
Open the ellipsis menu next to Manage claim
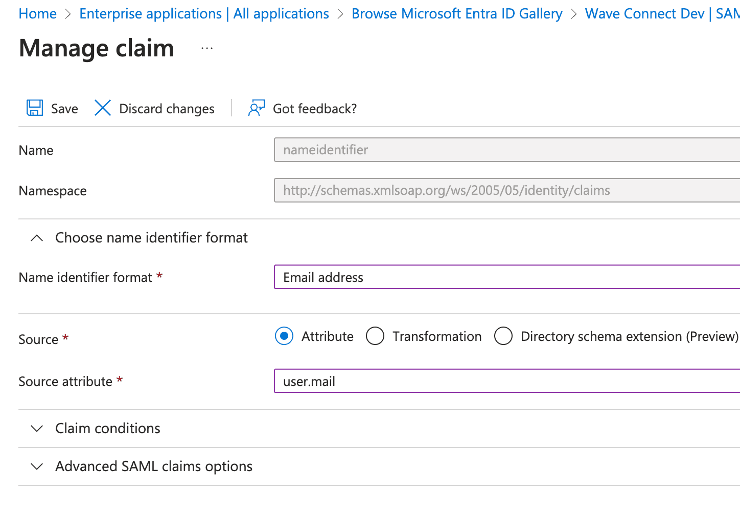pyautogui.click(x=207, y=48)
